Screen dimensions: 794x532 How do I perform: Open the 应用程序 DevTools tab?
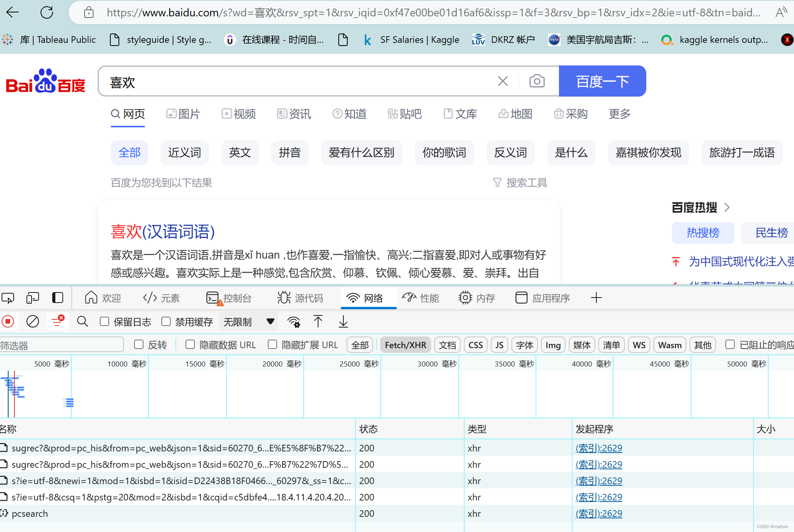point(543,298)
